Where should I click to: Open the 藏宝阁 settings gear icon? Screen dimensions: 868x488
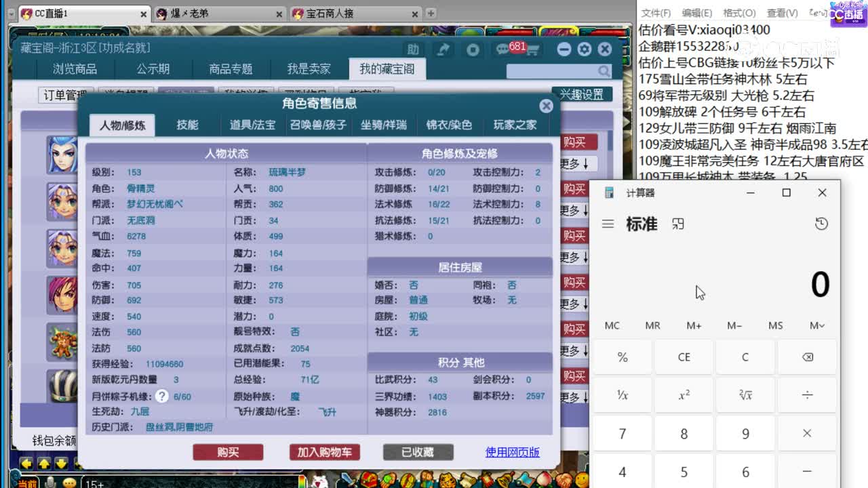click(x=583, y=49)
